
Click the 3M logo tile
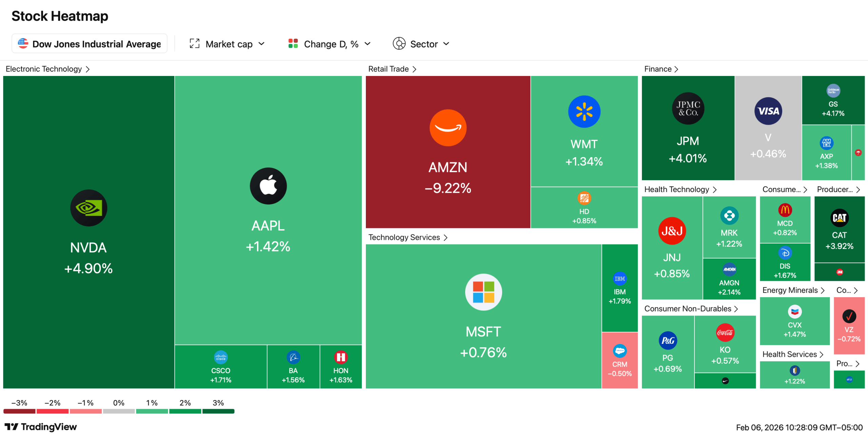(839, 272)
